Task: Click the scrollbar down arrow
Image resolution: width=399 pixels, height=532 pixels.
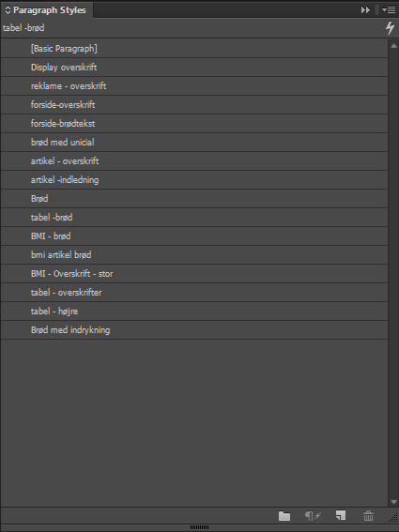Action: [x=393, y=502]
